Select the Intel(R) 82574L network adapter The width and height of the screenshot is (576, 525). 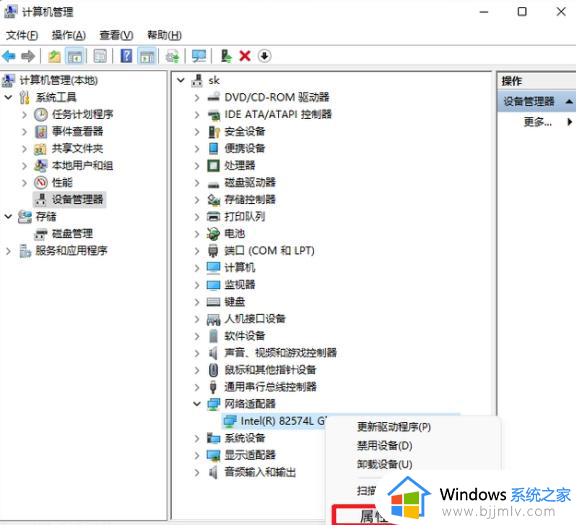coord(283,421)
